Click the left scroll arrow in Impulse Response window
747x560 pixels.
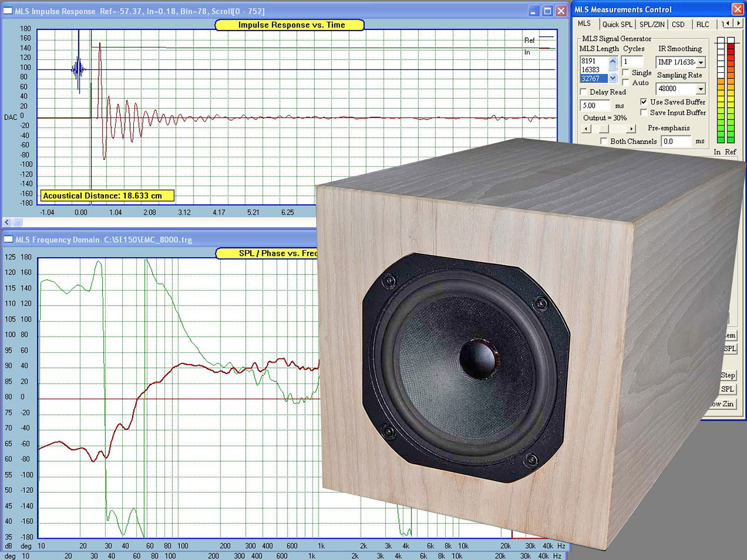[6, 222]
